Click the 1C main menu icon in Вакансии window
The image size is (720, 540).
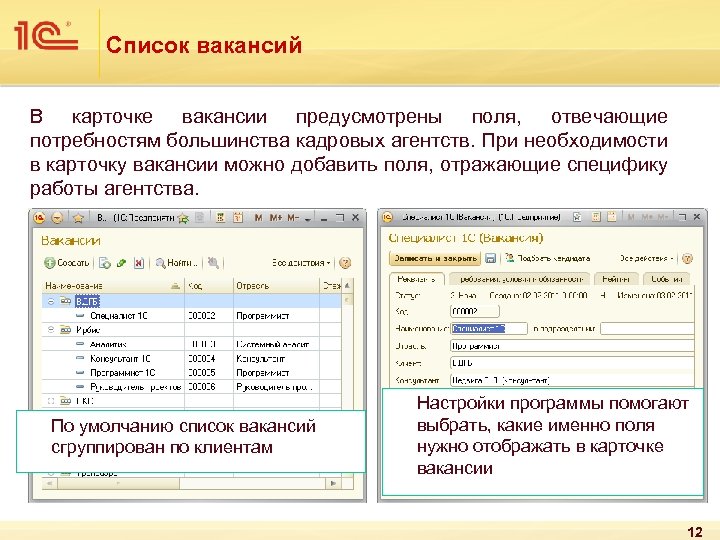click(40, 218)
